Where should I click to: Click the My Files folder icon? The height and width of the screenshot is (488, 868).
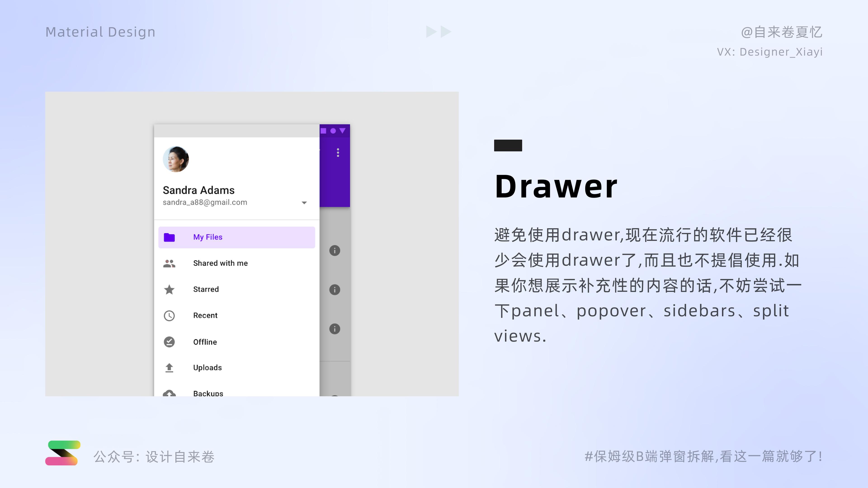169,237
